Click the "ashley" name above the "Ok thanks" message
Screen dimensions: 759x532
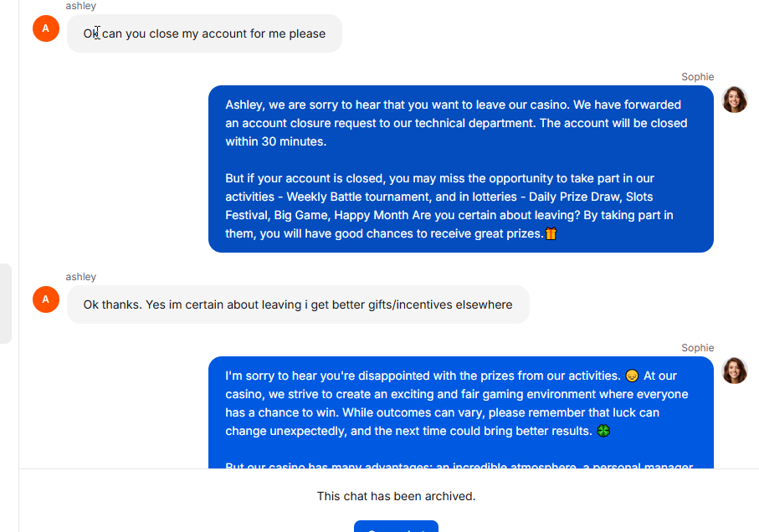click(81, 277)
